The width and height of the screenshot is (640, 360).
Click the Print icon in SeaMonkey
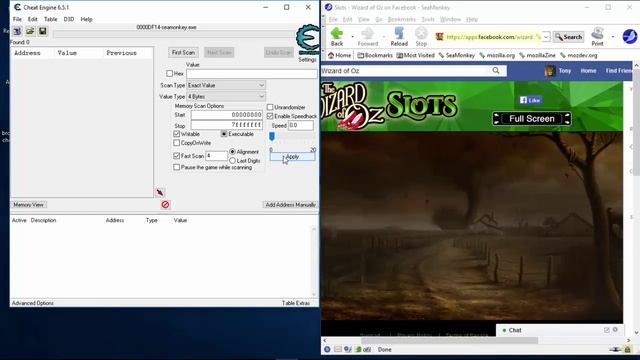pyautogui.click(x=597, y=33)
